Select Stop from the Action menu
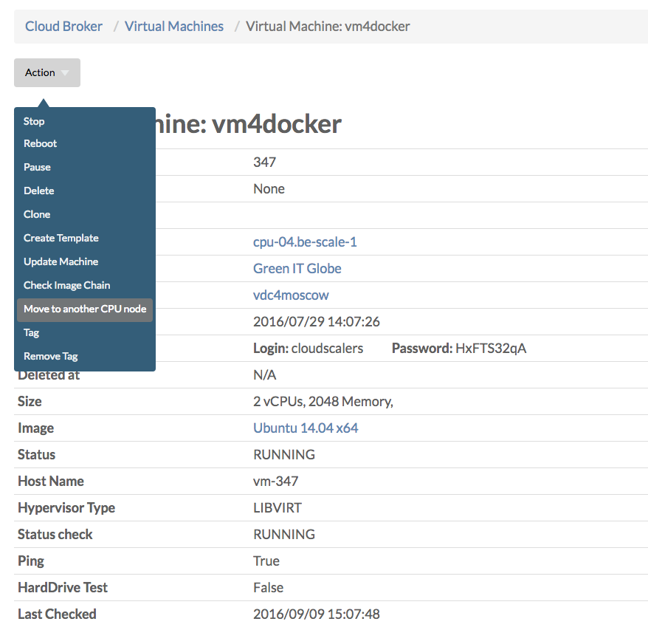Image resolution: width=648 pixels, height=644 pixels. point(34,121)
